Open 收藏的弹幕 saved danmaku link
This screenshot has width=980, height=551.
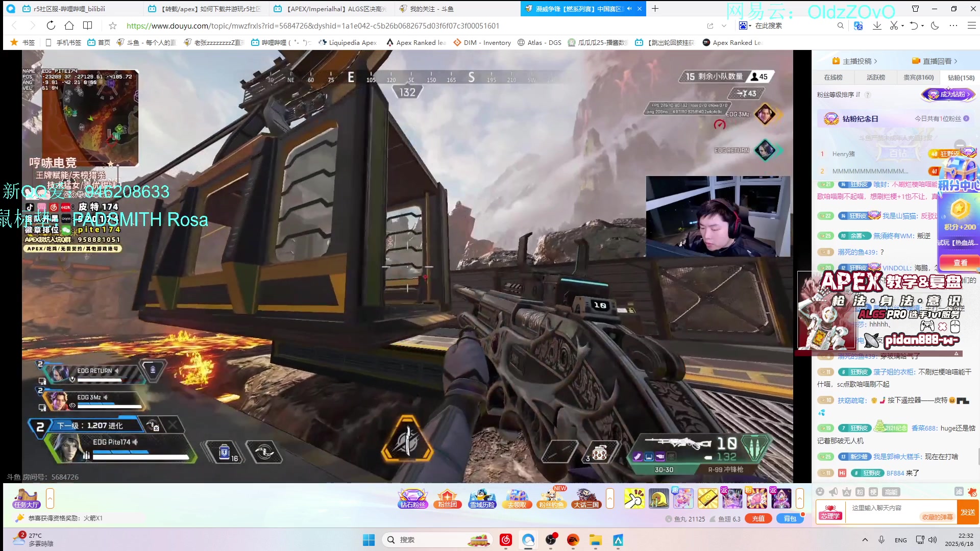coord(937,517)
